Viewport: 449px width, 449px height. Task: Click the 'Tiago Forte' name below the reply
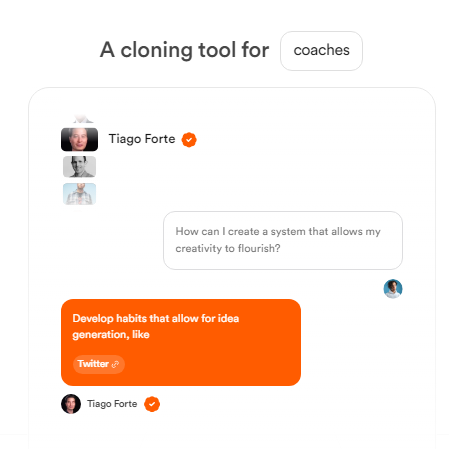pos(112,404)
